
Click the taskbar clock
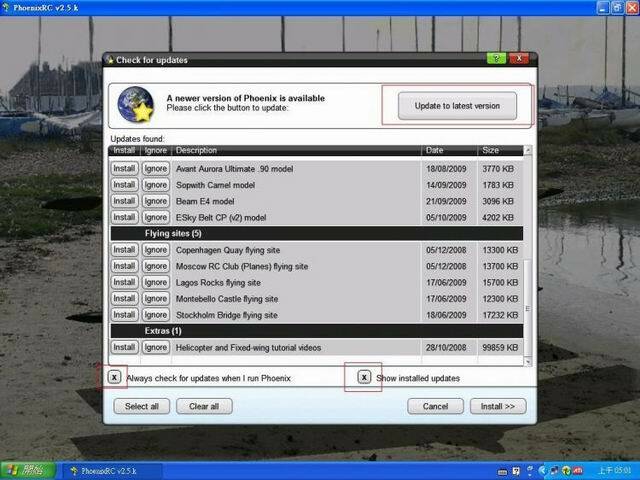coord(614,471)
